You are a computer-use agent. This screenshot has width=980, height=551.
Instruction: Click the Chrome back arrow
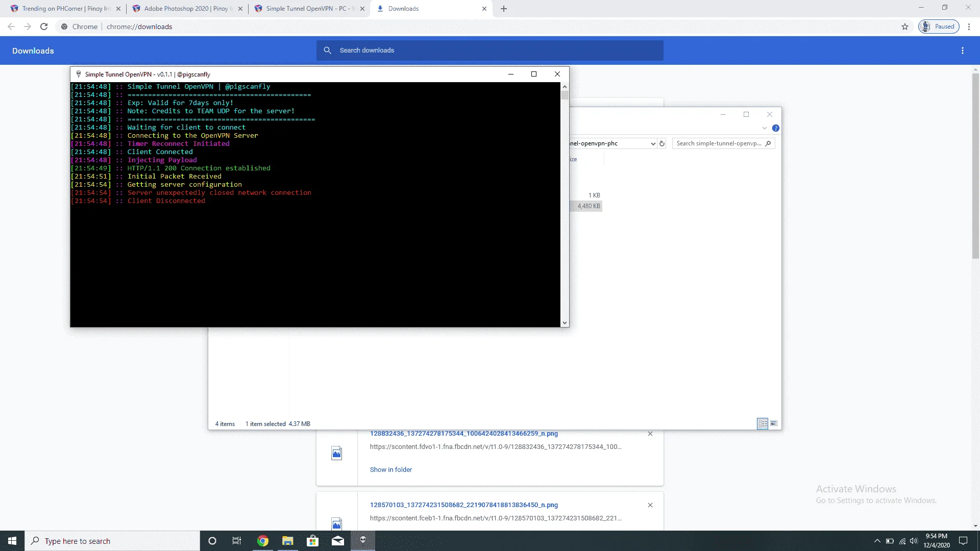(x=11, y=27)
